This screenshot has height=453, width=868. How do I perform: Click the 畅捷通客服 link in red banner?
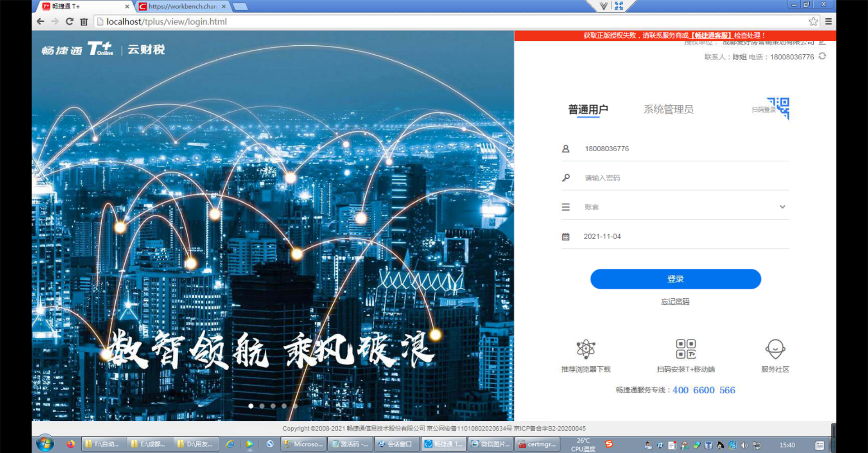[x=711, y=35]
